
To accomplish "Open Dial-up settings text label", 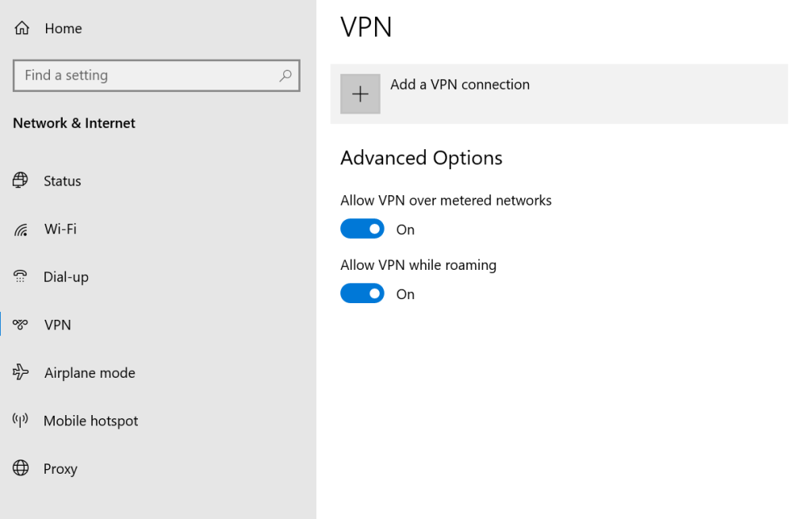I will (66, 277).
